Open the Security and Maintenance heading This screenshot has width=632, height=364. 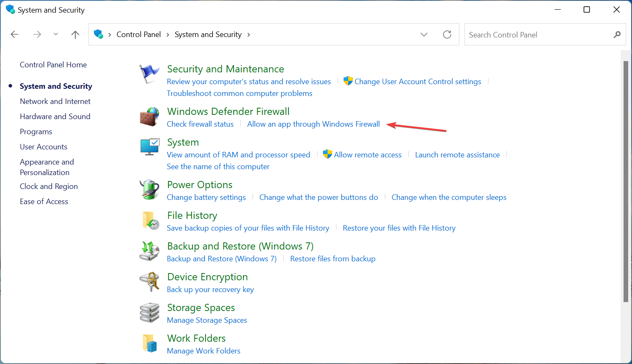coord(226,69)
